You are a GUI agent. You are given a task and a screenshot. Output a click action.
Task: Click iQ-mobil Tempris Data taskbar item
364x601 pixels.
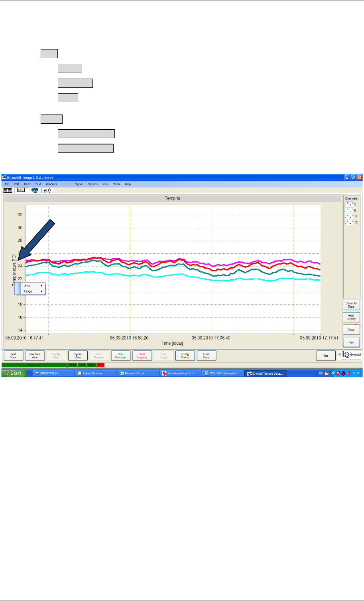(266, 374)
